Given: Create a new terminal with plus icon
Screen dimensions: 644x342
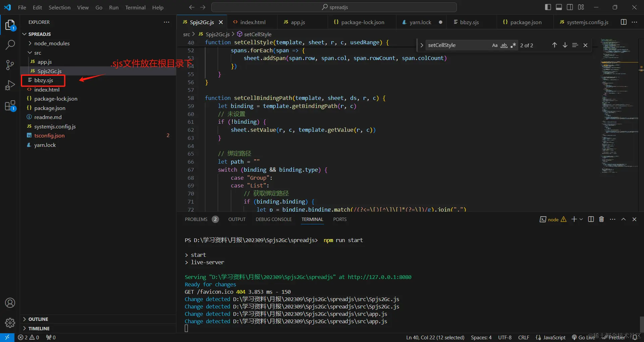Looking at the screenshot, I should (x=574, y=219).
